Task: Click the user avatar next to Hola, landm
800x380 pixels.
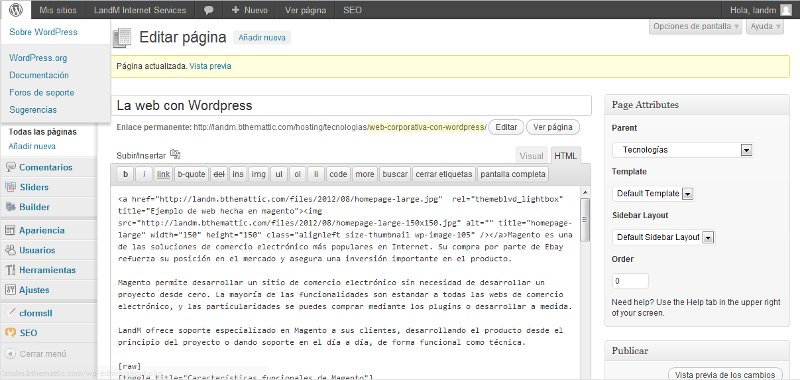Action: [786, 10]
